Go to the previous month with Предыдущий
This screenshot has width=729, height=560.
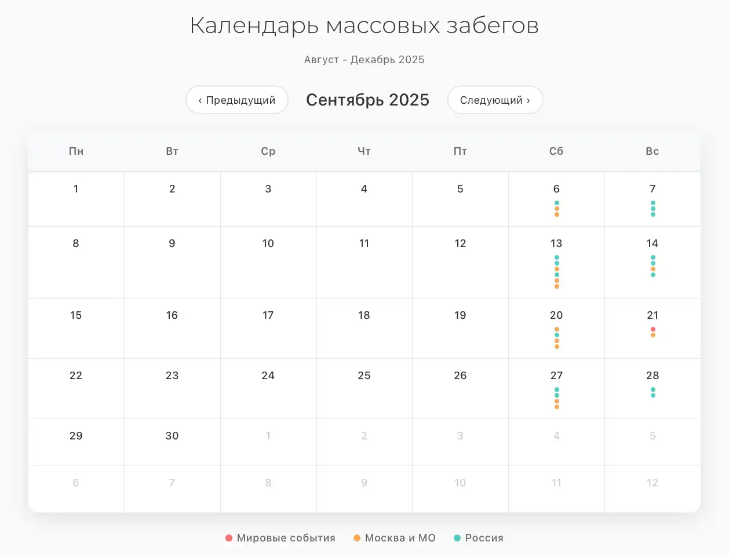(x=237, y=100)
